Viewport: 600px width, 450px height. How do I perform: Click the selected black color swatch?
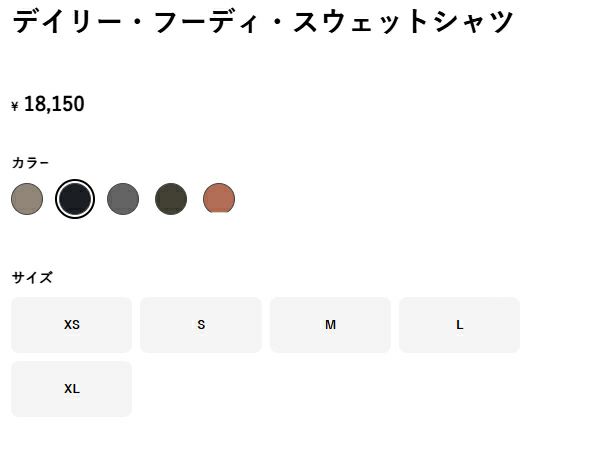click(x=75, y=199)
